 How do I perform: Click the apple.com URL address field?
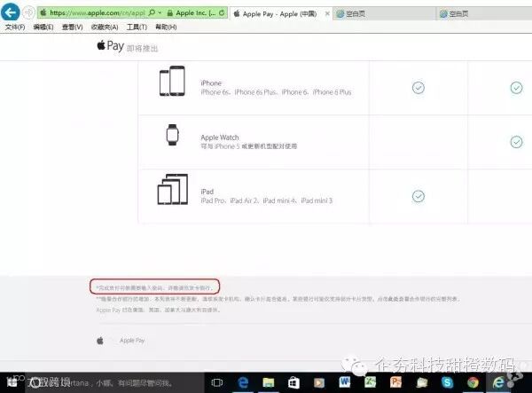pyautogui.click(x=97, y=13)
